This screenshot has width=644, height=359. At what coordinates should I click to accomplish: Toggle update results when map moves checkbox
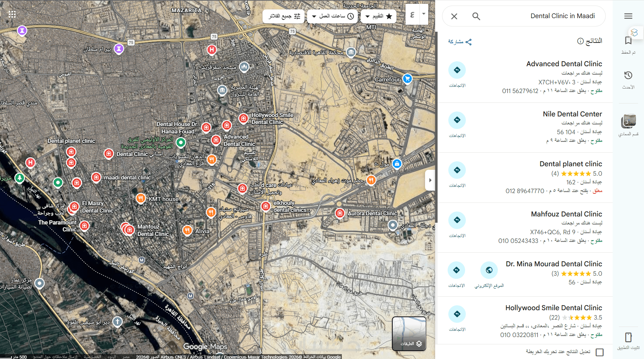[x=599, y=352]
